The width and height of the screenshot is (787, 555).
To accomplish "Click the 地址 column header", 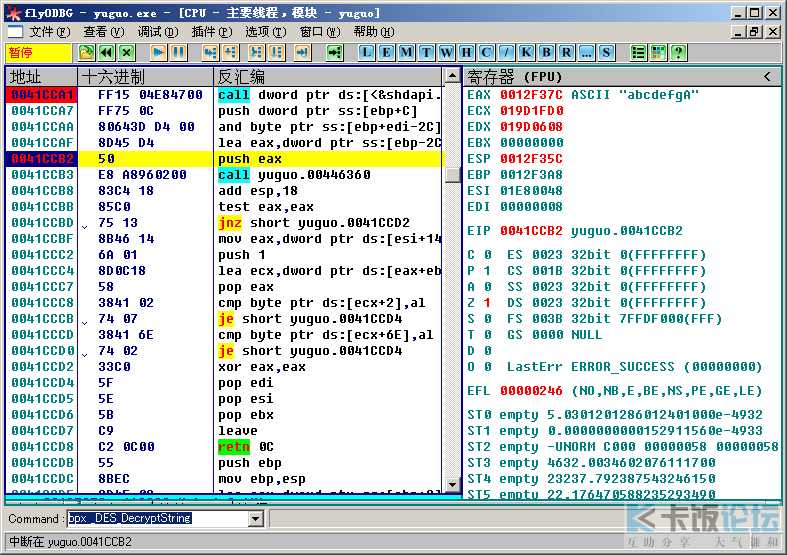I will [x=41, y=77].
